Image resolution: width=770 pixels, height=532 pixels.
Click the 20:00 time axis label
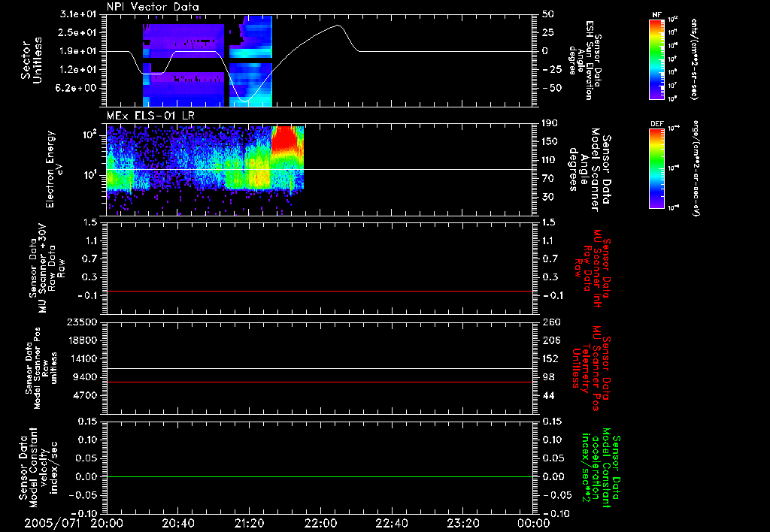[x=107, y=524]
